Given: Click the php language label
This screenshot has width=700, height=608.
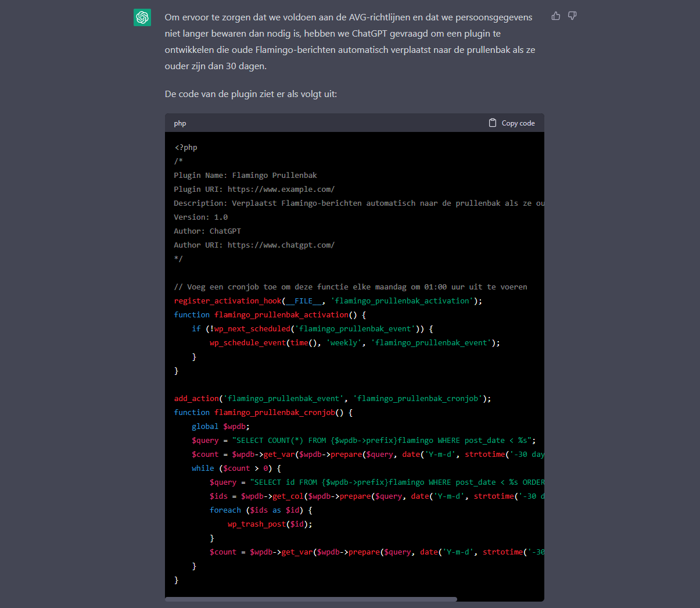Looking at the screenshot, I should [x=180, y=123].
